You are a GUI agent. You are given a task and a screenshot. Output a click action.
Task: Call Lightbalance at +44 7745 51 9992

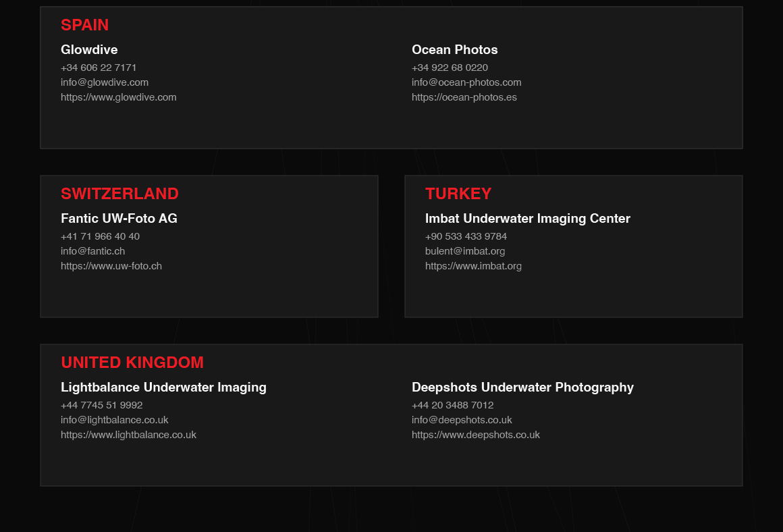(101, 405)
